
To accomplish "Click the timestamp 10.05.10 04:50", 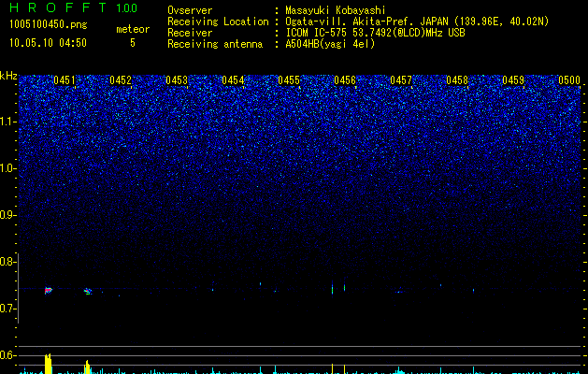I will 48,43.
